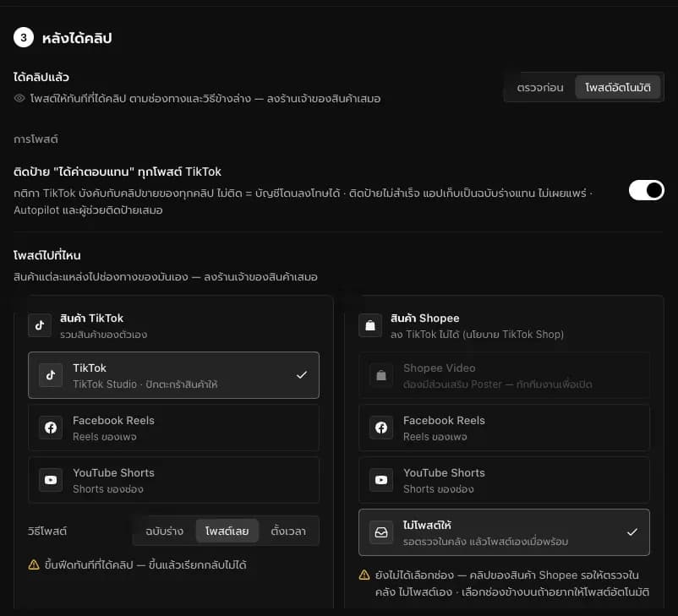The height and width of the screenshot is (616, 678).
Task: Click the checkmark on the ไม่โพสต์ให้ row
Action: coord(632,532)
